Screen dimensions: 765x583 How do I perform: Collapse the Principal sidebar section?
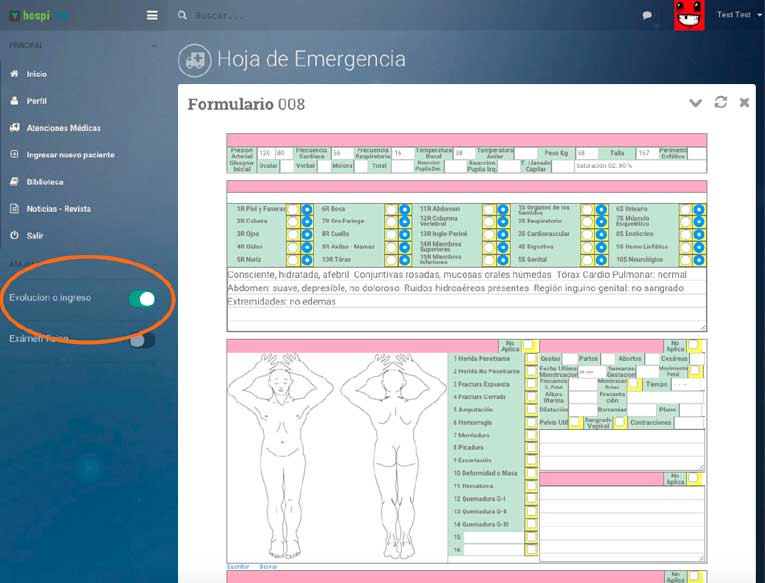tap(153, 46)
